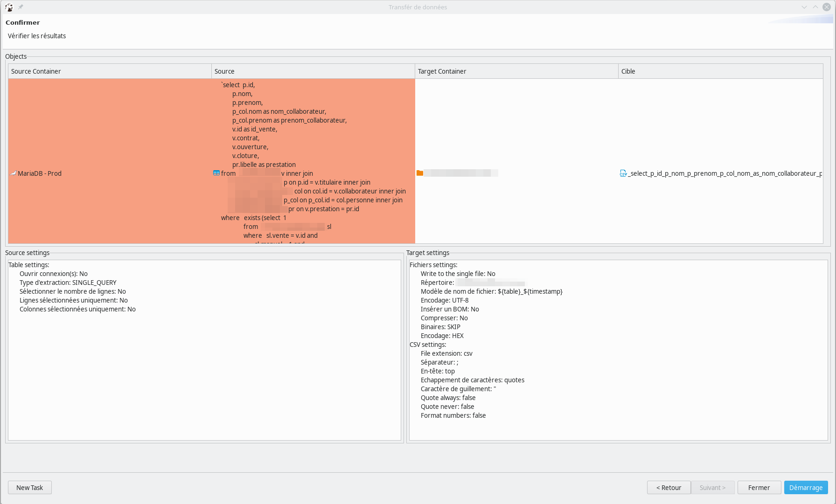
Task: Click the 'v.id as id_vente,' SQL line
Action: pyautogui.click(x=255, y=129)
